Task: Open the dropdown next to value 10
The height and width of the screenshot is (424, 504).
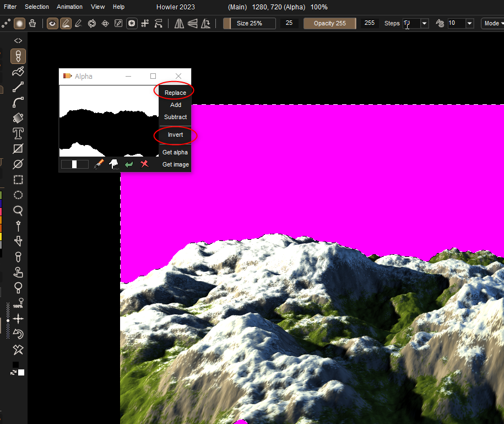Action: 469,23
